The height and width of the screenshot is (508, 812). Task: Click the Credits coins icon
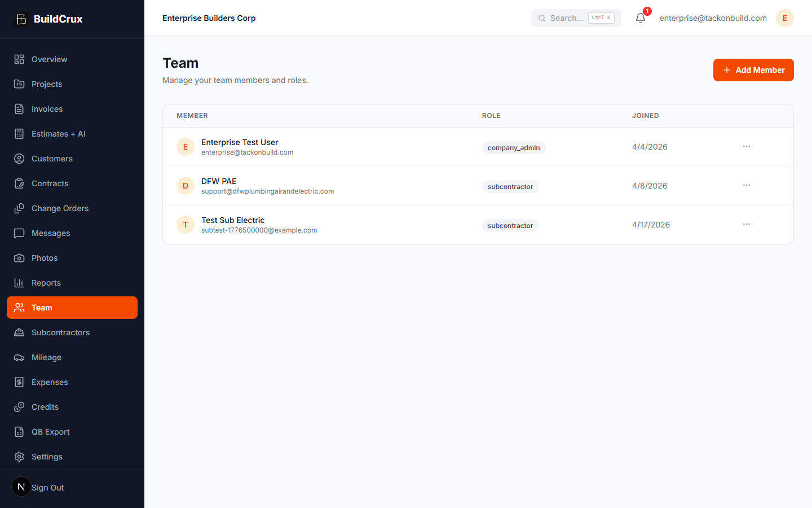[x=19, y=407]
